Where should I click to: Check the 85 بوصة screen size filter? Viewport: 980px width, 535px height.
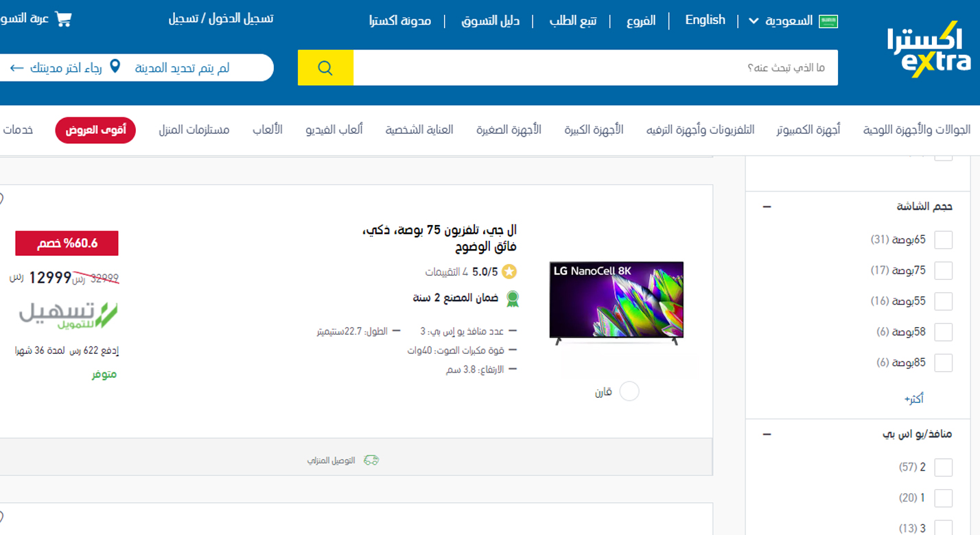(x=944, y=363)
